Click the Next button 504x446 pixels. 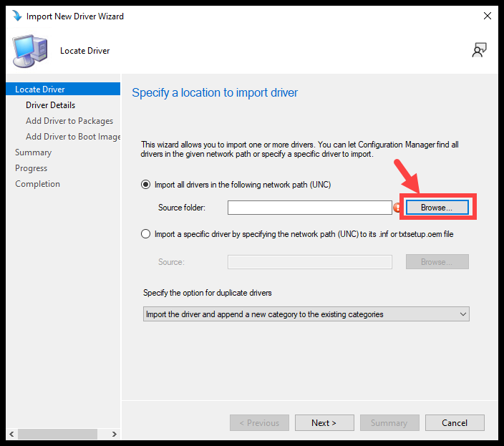click(324, 423)
